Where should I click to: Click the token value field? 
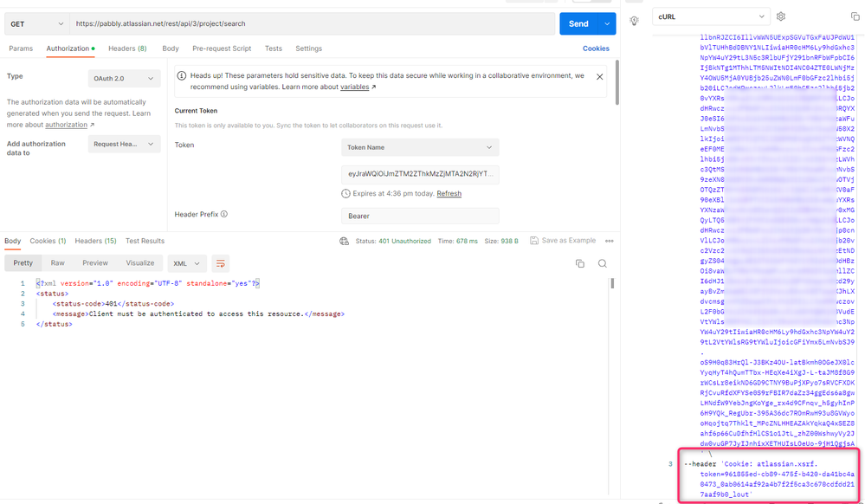click(420, 174)
